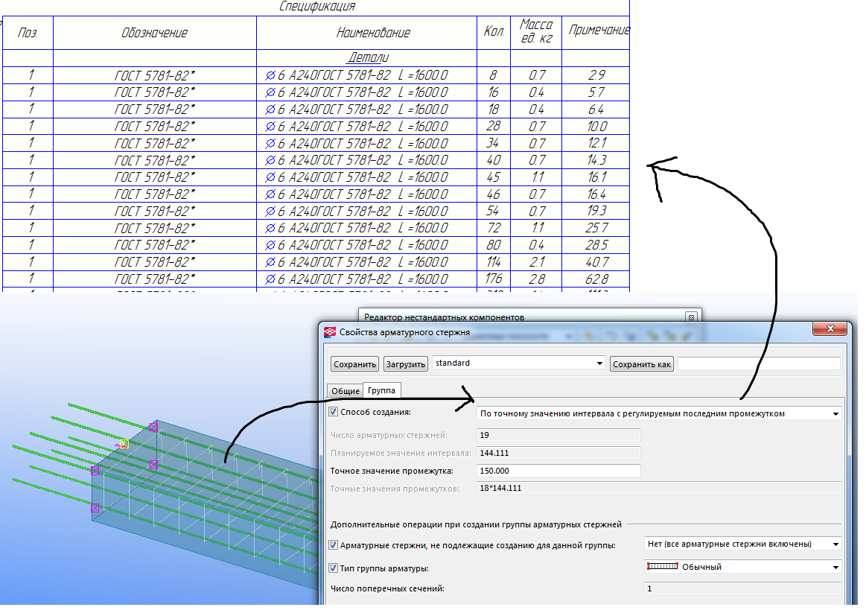The height and width of the screenshot is (616, 866).
Task: Uncheck the Тип группы арматуры checkbox
Action: pyautogui.click(x=333, y=568)
